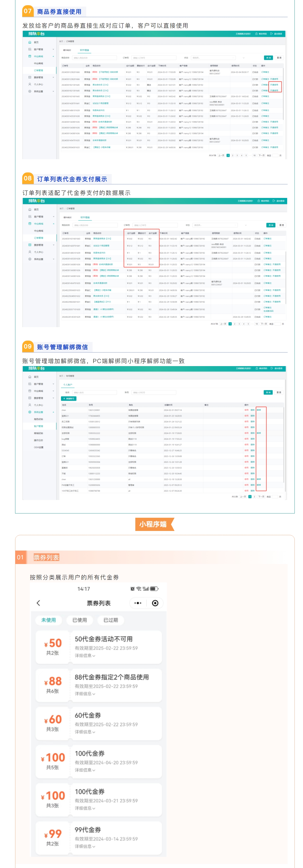Click 查询 button in section 08 screenshot
The image size is (303, 868).
pyautogui.click(x=270, y=225)
